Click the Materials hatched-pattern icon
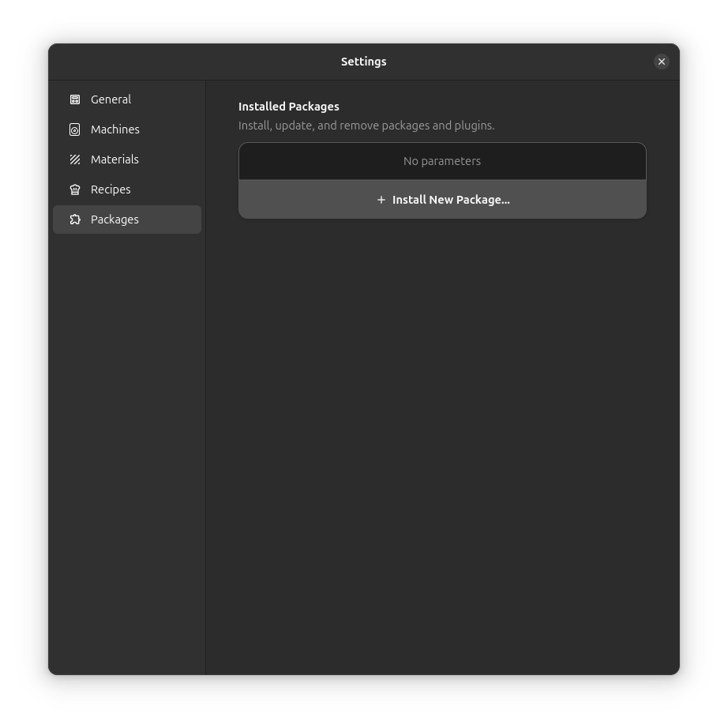Image resolution: width=728 pixels, height=728 pixels. [75, 159]
